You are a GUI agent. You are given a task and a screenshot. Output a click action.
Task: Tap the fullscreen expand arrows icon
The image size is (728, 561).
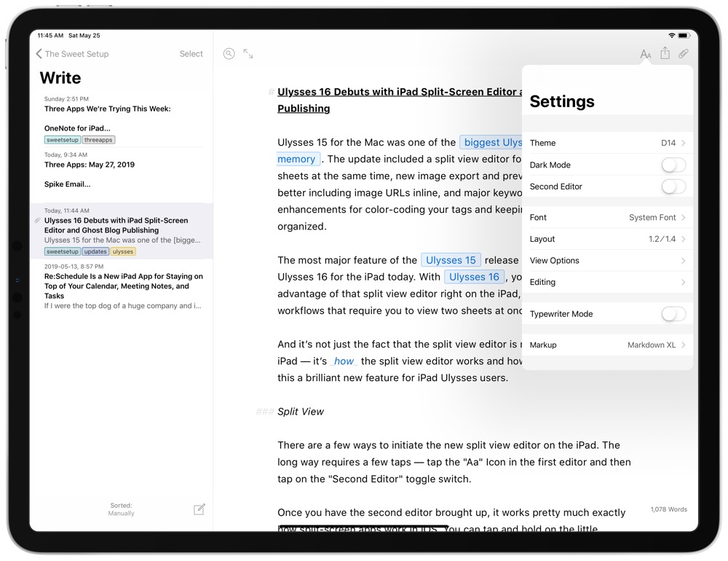[248, 54]
